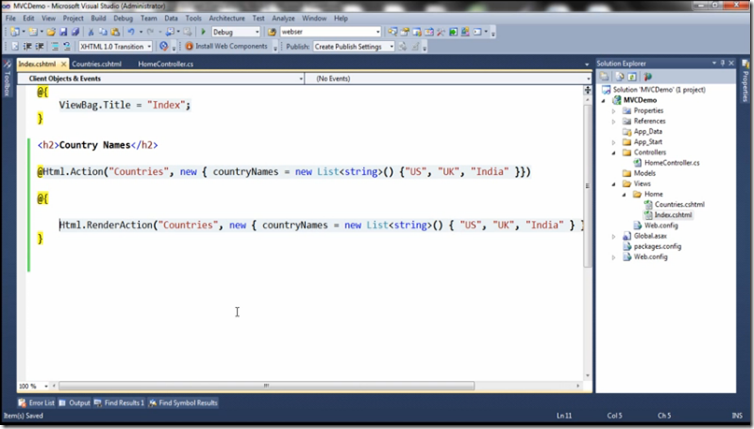Collapse the MVCDemo project node
Viewport: 754px width, 429px height.
(x=603, y=100)
